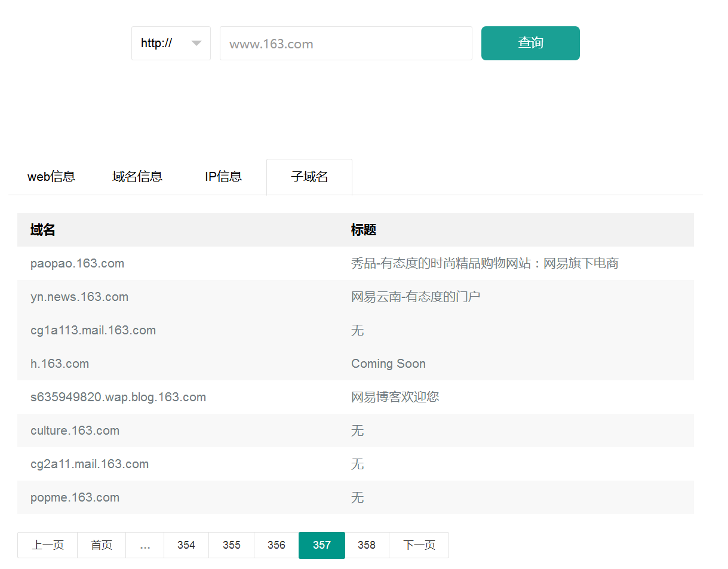This screenshot has width=728, height=569.
Task: Select the 子域名 tab
Action: coord(309,177)
